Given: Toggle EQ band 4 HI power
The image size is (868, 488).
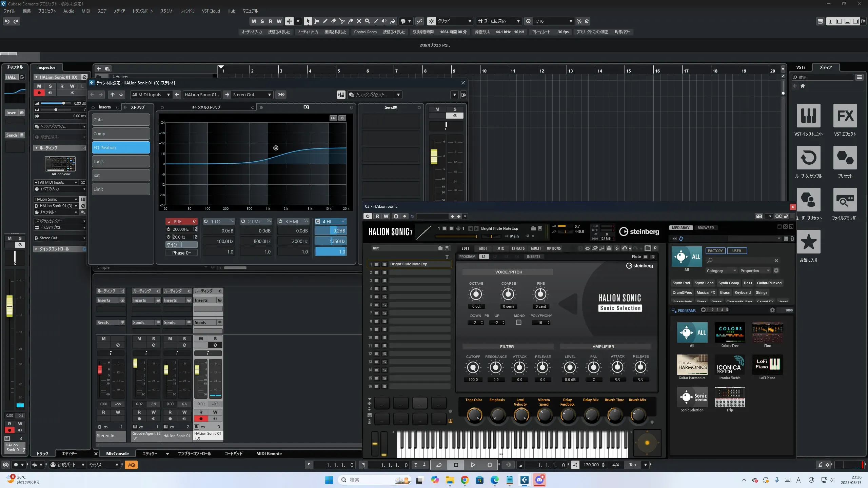Looking at the screenshot, I should coord(318,221).
